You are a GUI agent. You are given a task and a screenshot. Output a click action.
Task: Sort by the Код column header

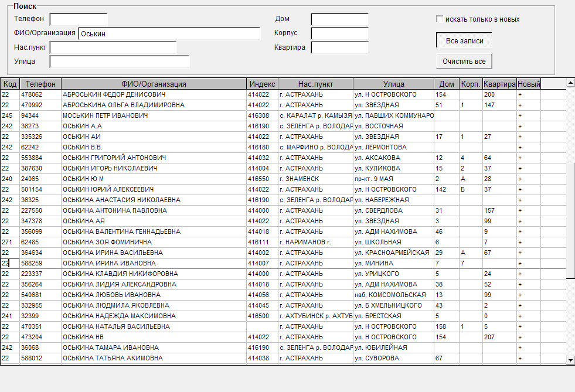pos(10,84)
